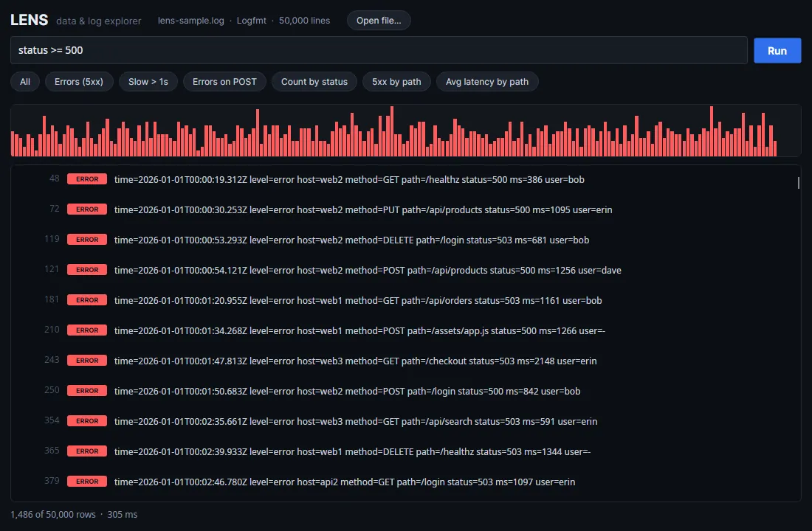This screenshot has height=531, width=812.
Task: Select log row 119 DELETE /login
Action: [x=405, y=240]
